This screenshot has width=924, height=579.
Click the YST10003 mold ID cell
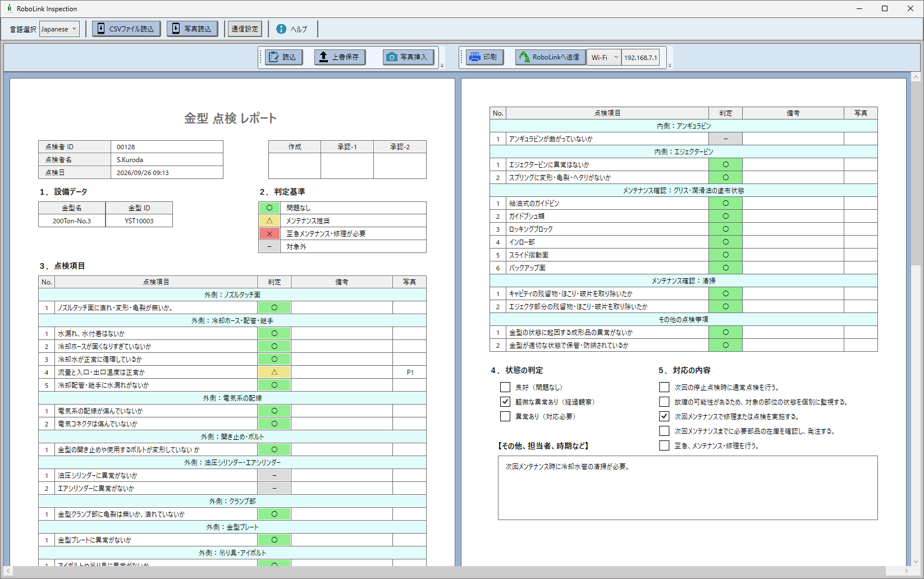(x=139, y=220)
